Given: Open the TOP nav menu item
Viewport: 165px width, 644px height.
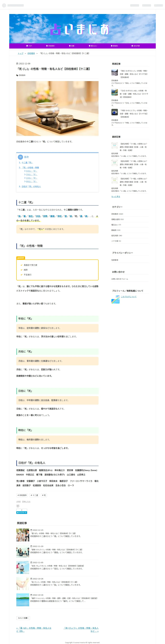Looking at the screenshot, I should point(29,46).
